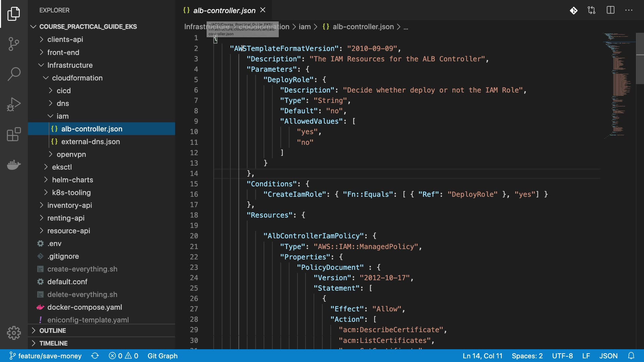
Task: Expand the OUTLINE section
Action: point(52,330)
